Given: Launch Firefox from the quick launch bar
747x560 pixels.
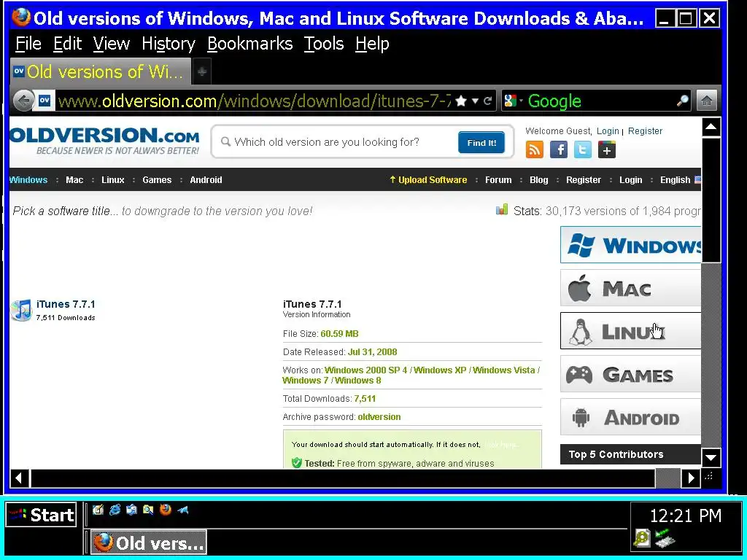Looking at the screenshot, I should point(166,510).
